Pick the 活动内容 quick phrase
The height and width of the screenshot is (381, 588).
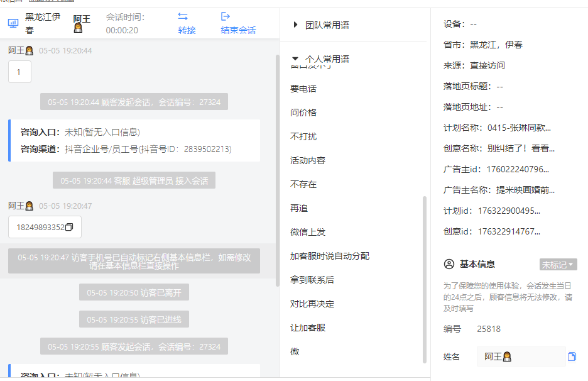pyautogui.click(x=308, y=160)
